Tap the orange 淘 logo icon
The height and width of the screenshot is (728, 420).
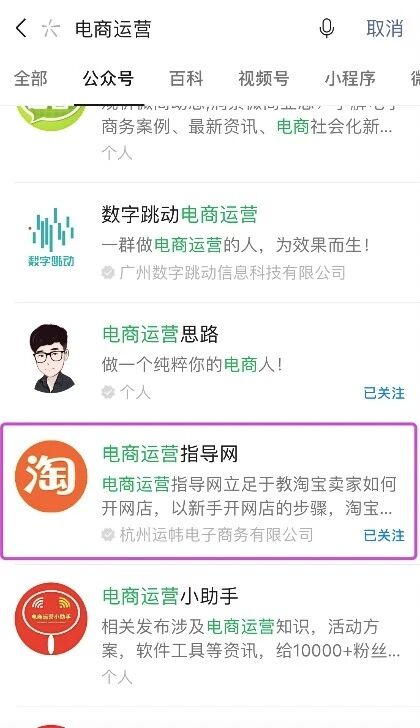click(51, 477)
